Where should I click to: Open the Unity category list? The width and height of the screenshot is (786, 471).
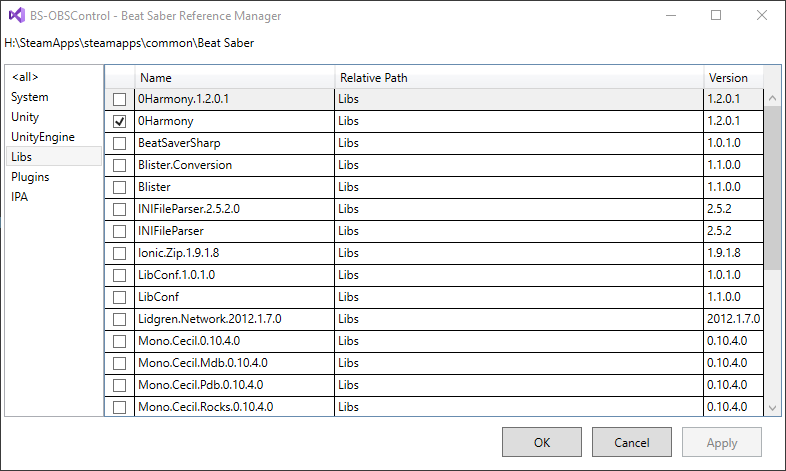point(54,117)
